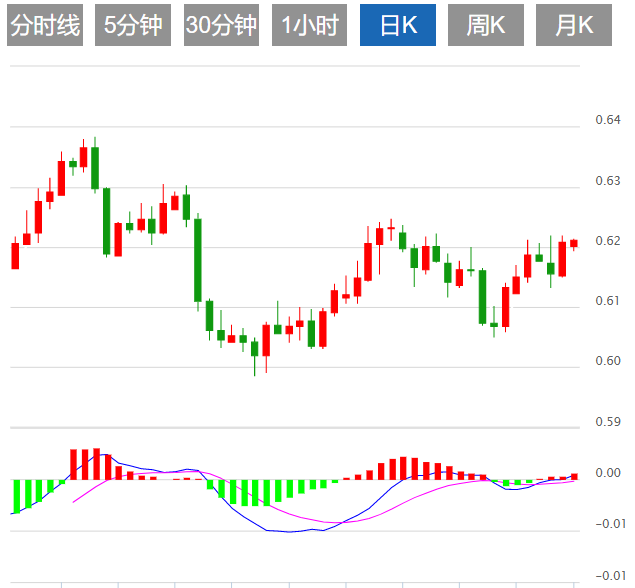The height and width of the screenshot is (588, 635).
Task: Switch to the 分时线 tab
Action: click(x=44, y=26)
